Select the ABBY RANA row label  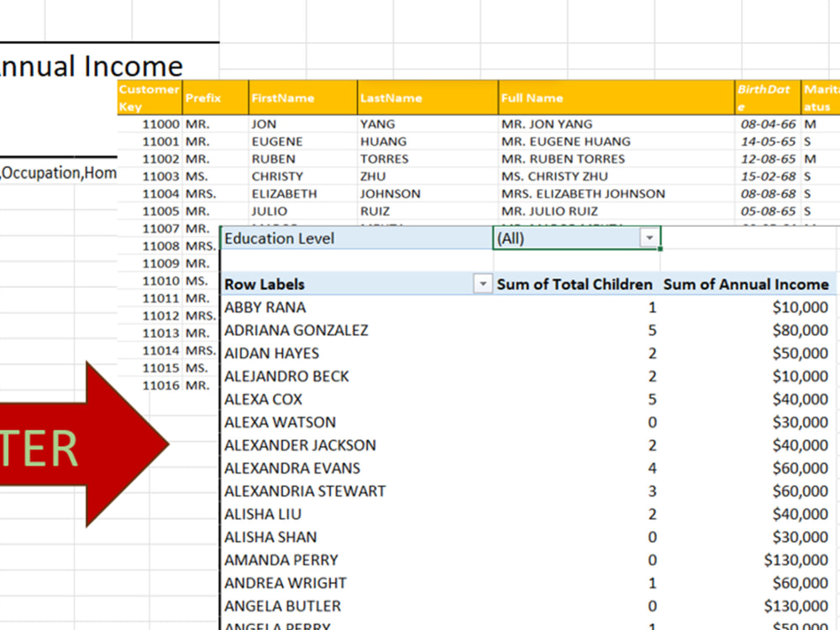pyautogui.click(x=265, y=307)
